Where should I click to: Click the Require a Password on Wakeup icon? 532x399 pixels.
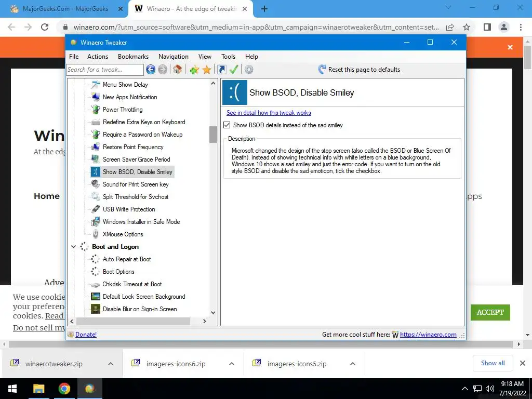96,135
